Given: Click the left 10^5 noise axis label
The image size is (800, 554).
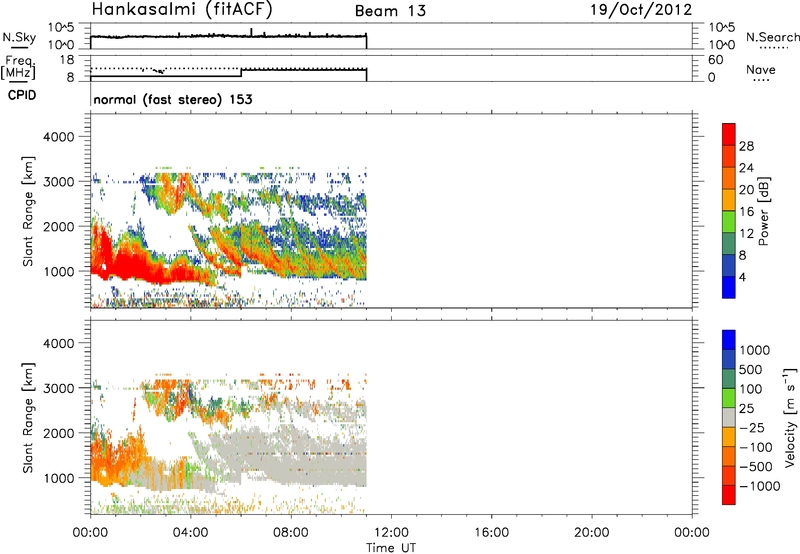Looking at the screenshot, I should 61,28.
